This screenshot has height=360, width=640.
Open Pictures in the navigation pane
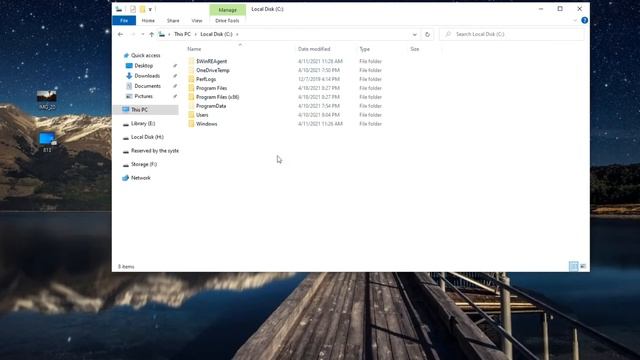point(143,96)
